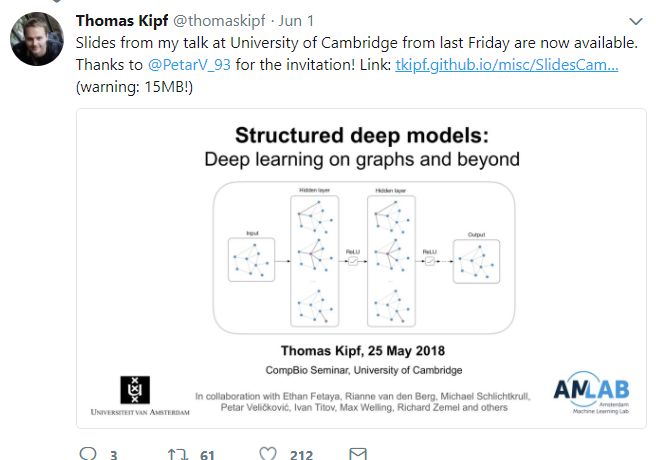Open Thomas Kipf's profile avatar
The width and height of the screenshot is (656, 460).
tap(38, 39)
